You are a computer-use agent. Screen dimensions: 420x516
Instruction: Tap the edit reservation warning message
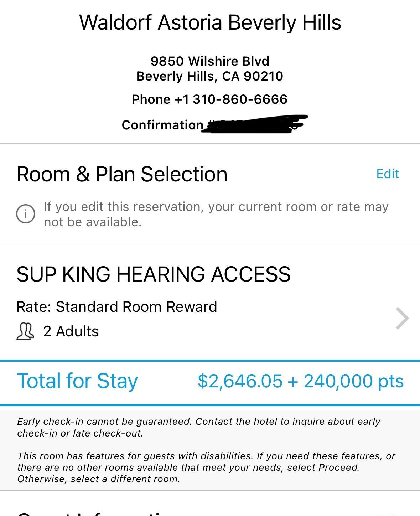click(x=216, y=214)
